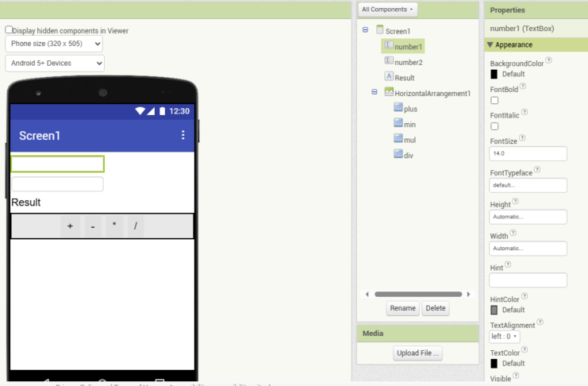Open the three-dot menu in phone preview
Image resolution: width=588 pixels, height=386 pixels.
(x=183, y=135)
